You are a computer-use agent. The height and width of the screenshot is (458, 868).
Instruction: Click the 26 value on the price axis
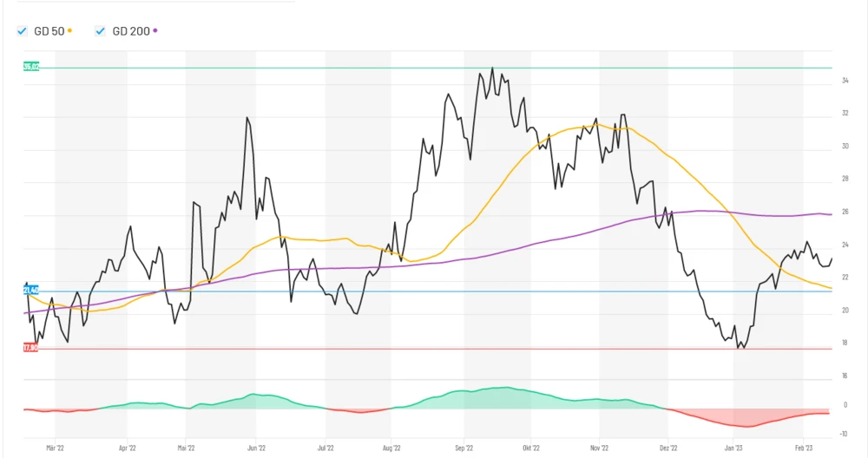(x=845, y=212)
